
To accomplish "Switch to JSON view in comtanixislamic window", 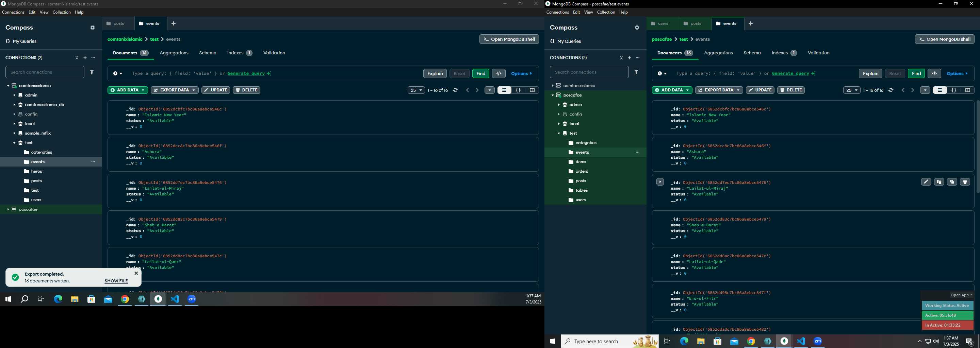I will 518,90.
